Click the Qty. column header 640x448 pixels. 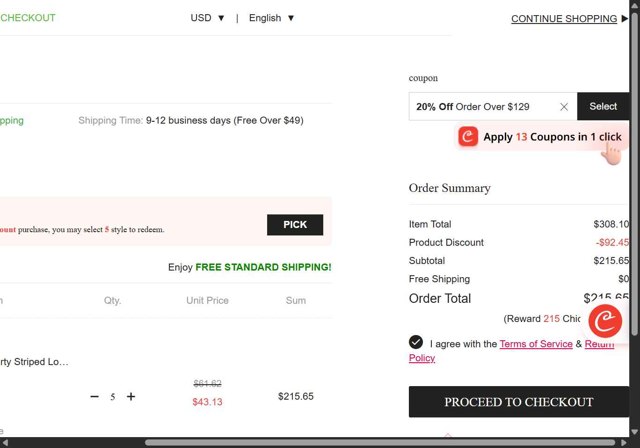(x=112, y=301)
